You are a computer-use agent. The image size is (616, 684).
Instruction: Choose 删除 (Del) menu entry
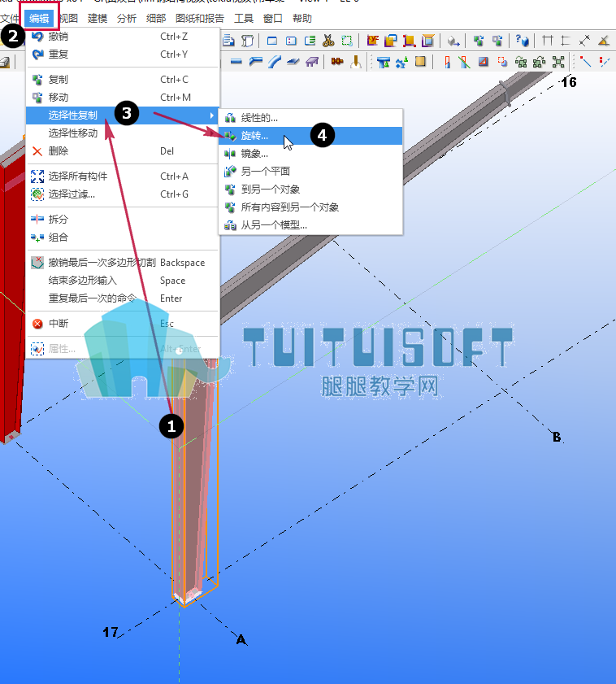(123, 151)
